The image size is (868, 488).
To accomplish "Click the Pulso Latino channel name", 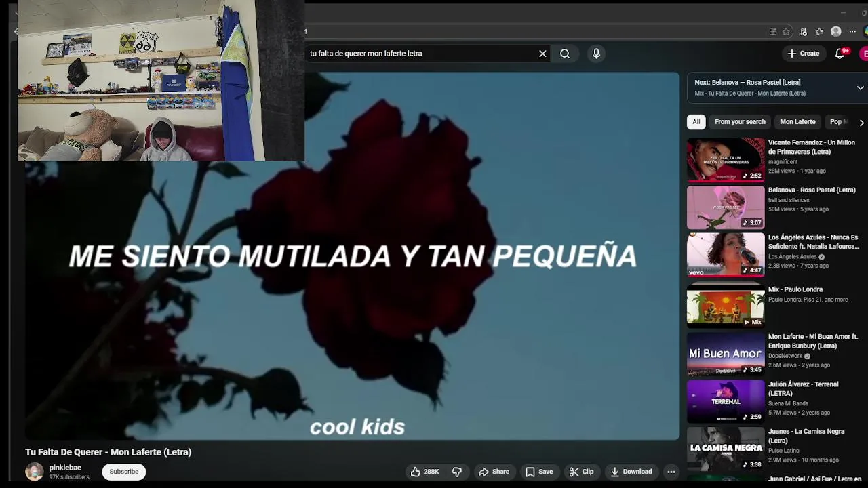I will [x=784, y=451].
